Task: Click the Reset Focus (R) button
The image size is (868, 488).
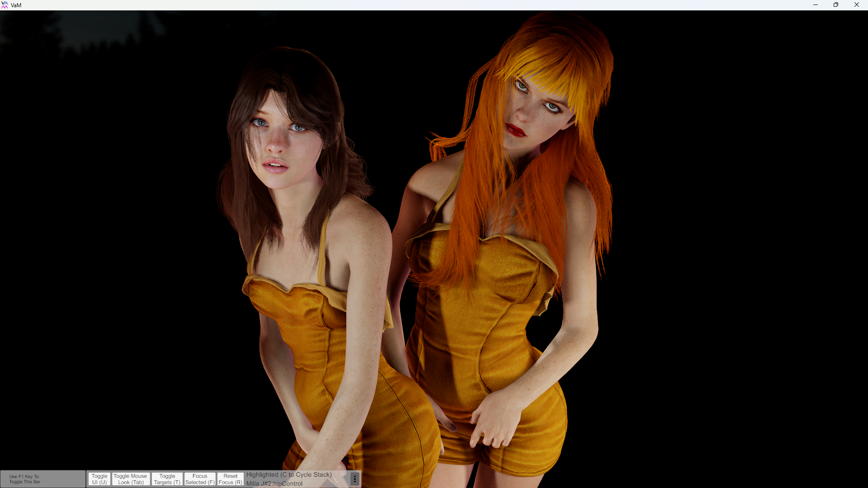Action: coord(231,479)
